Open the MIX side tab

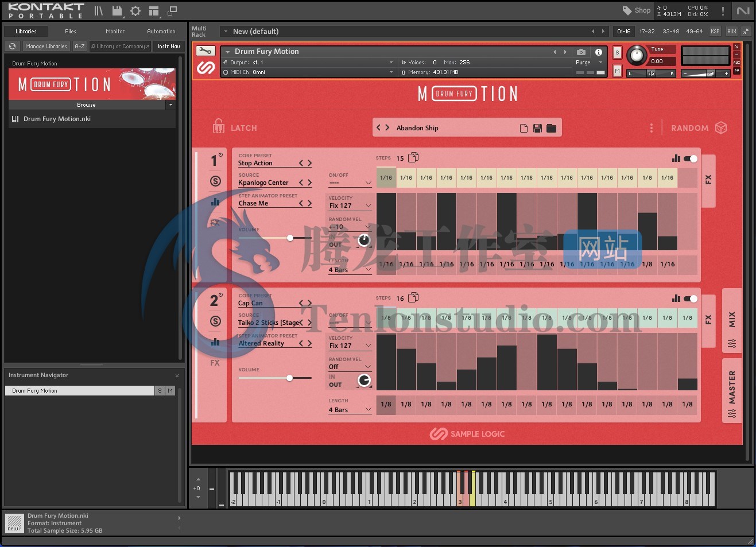(x=732, y=320)
